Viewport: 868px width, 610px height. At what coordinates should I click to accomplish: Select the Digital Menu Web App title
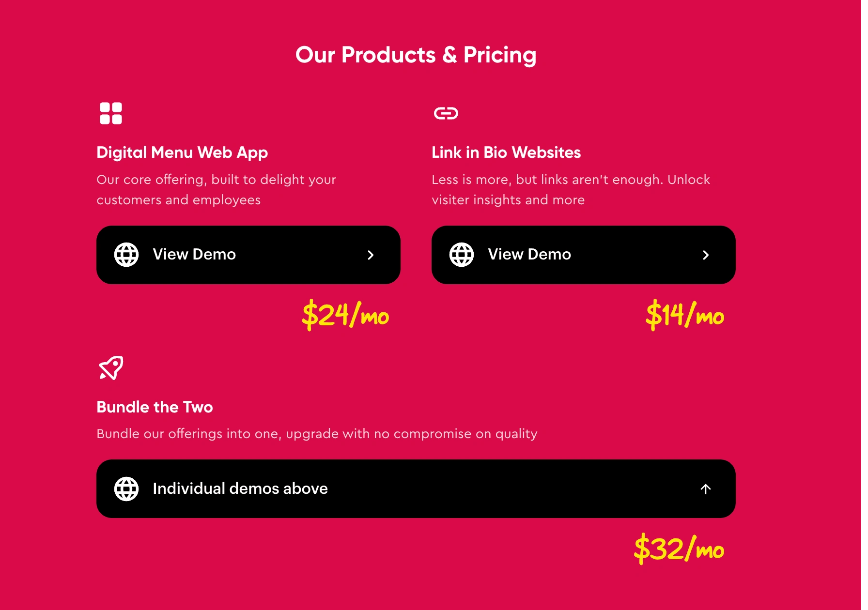(x=182, y=152)
